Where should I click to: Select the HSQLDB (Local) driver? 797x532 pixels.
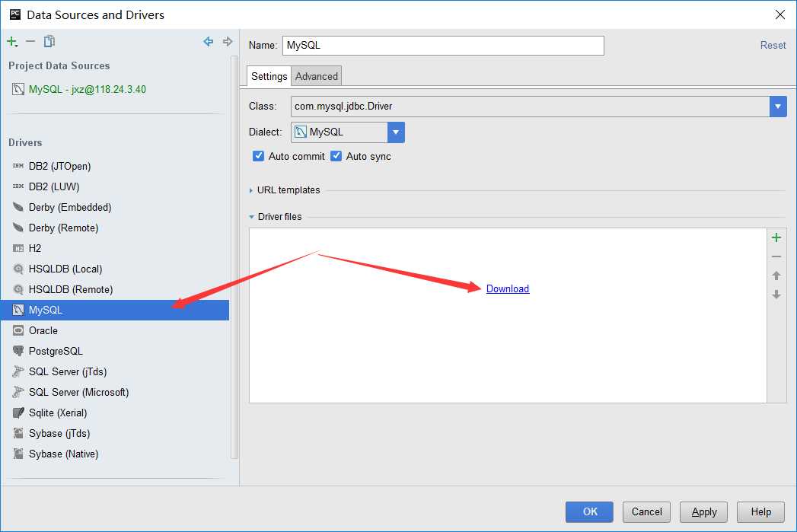[115, 269]
